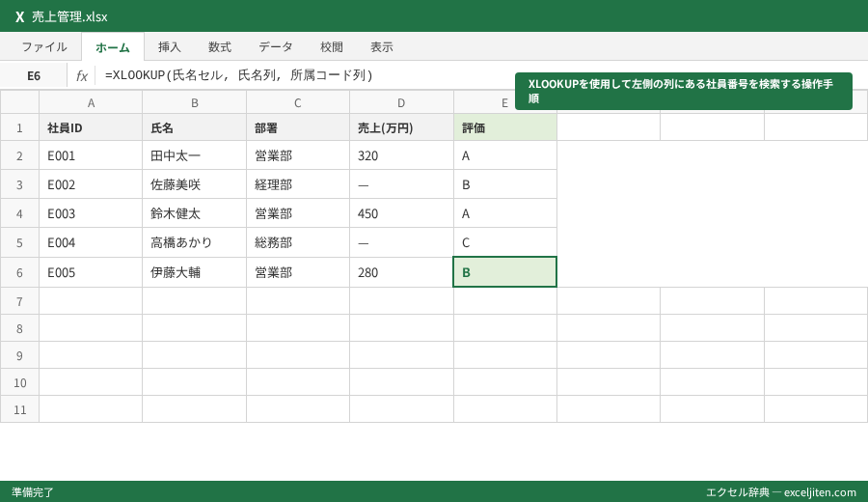The image size is (868, 502).
Task: Select sales value 320 cell
Action: coord(401,155)
